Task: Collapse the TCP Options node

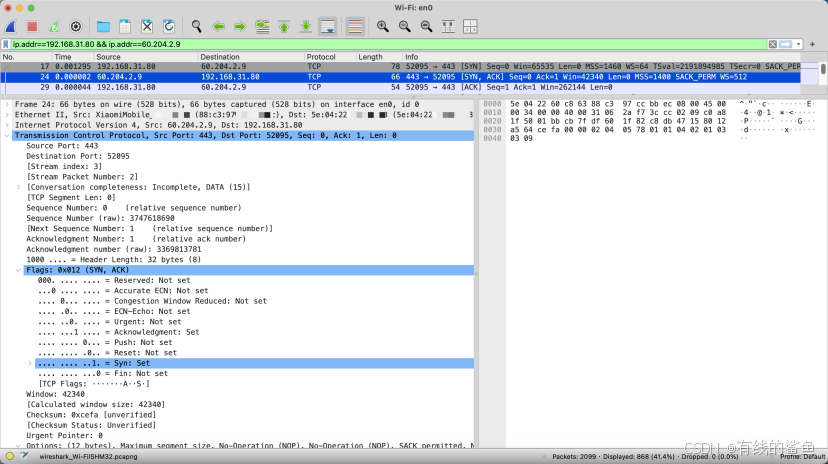Action: pos(18,446)
